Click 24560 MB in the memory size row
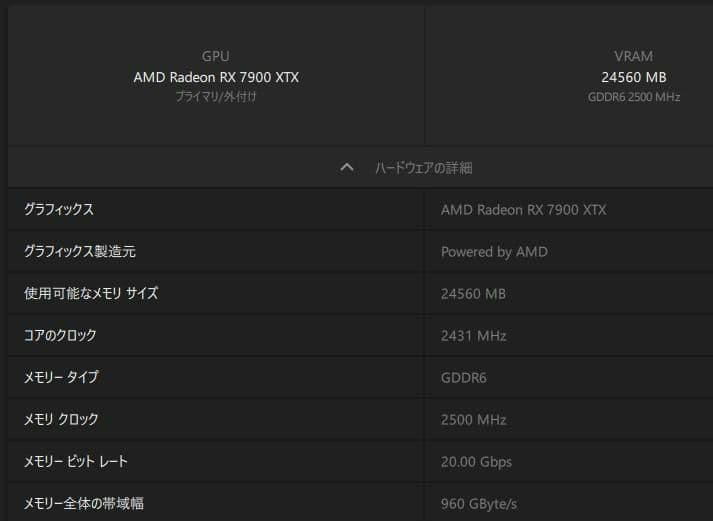Viewport: 713px width, 521px height. (x=473, y=294)
